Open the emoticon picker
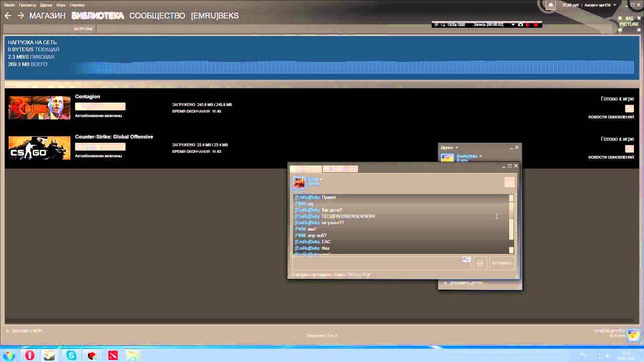The image size is (644, 362). click(480, 263)
